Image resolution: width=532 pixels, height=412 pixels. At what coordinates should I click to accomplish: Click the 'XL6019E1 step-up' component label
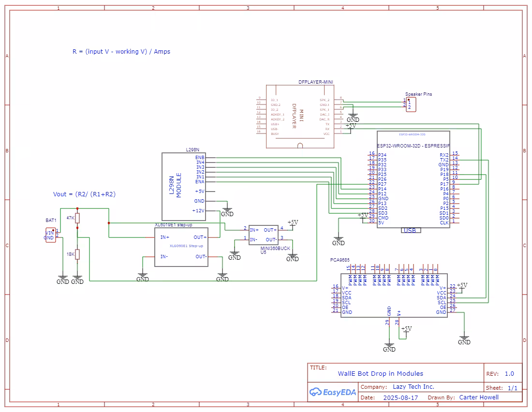pos(173,225)
